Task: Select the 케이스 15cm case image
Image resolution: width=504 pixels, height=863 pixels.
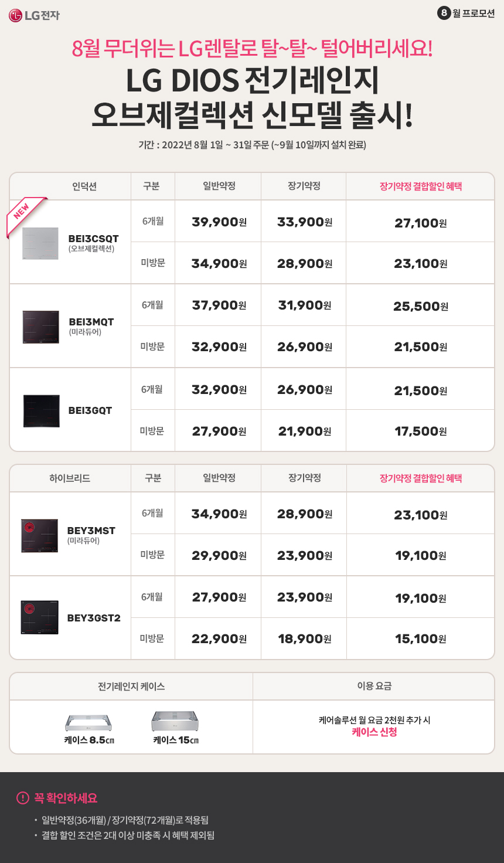Action: coord(175,721)
